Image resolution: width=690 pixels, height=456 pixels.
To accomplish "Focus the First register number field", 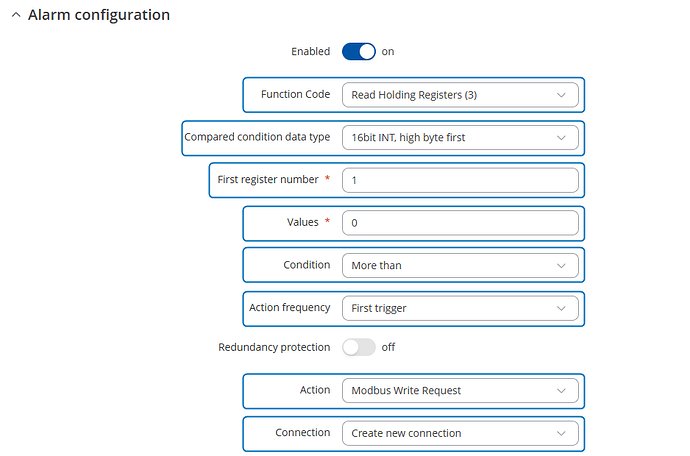I will coord(460,180).
